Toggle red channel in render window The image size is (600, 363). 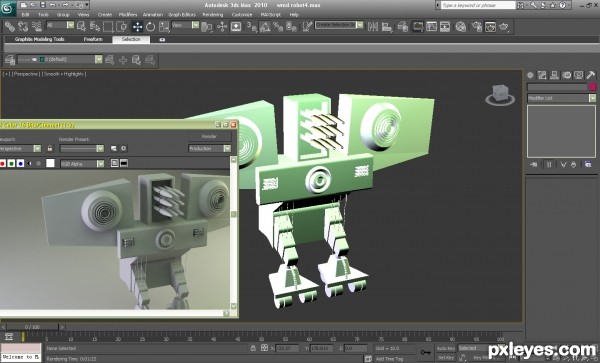[x=3, y=163]
